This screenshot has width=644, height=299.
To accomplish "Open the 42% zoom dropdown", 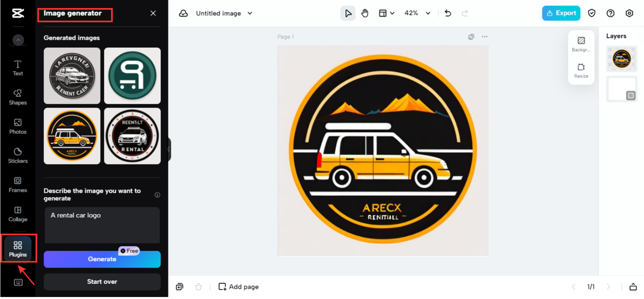I will point(418,14).
